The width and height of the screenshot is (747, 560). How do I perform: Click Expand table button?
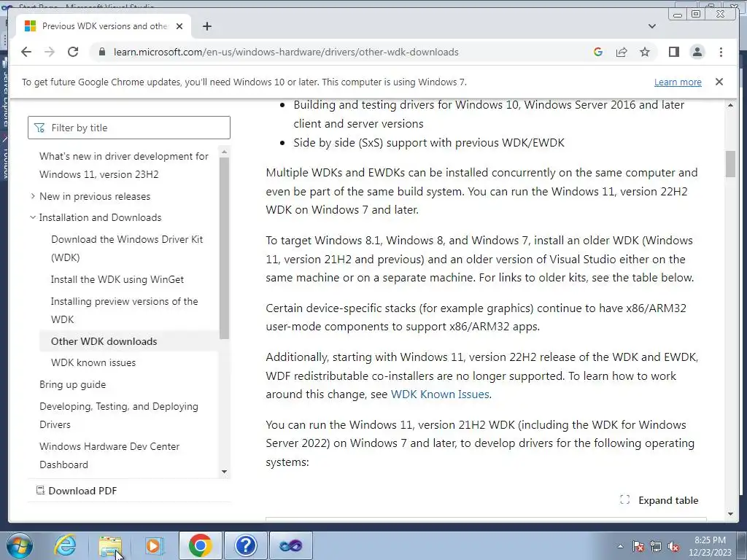659,500
